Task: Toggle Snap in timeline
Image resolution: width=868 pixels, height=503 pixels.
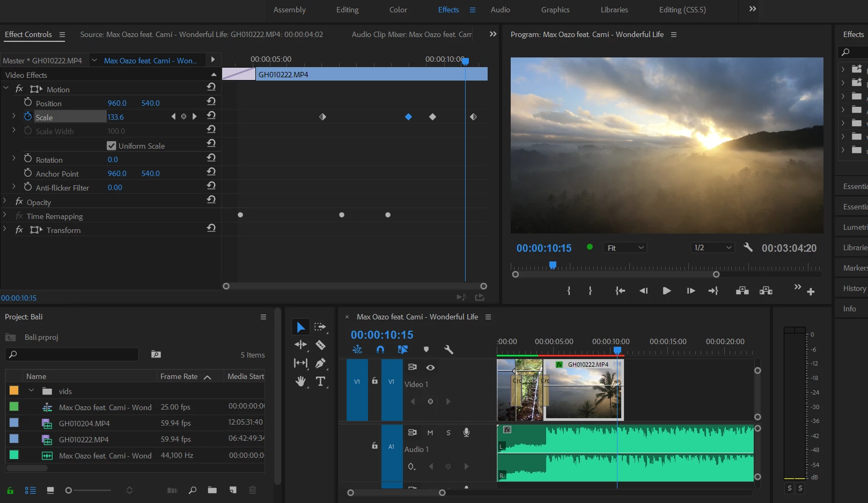Action: pyautogui.click(x=380, y=349)
